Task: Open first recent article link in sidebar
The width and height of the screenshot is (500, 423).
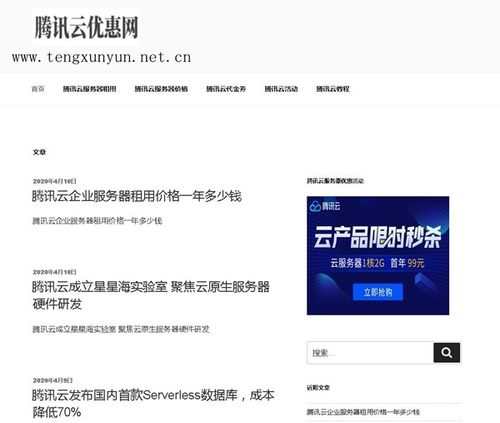Action: 363,412
